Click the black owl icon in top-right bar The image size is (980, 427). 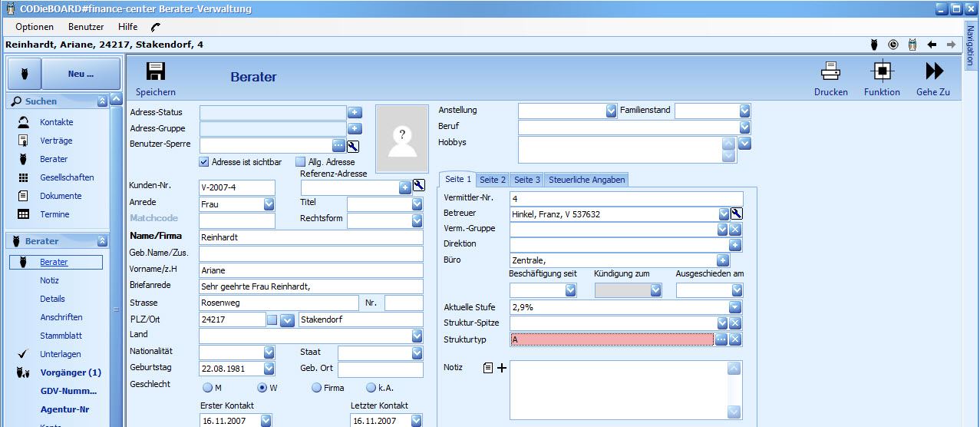coord(874,45)
